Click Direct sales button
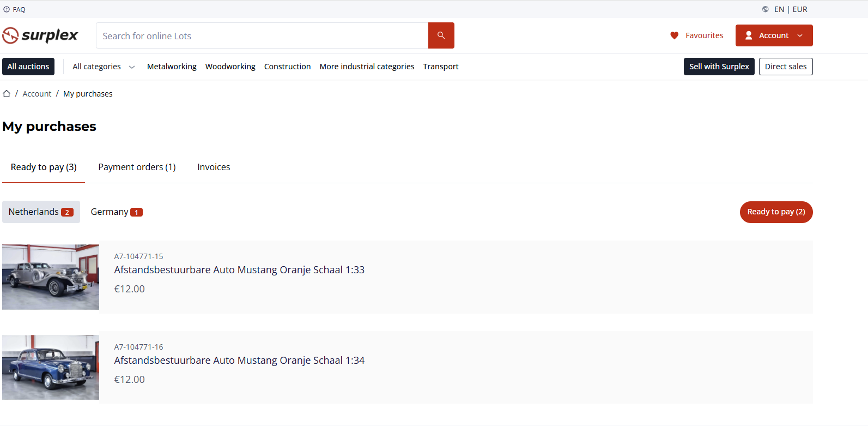 [x=786, y=67]
